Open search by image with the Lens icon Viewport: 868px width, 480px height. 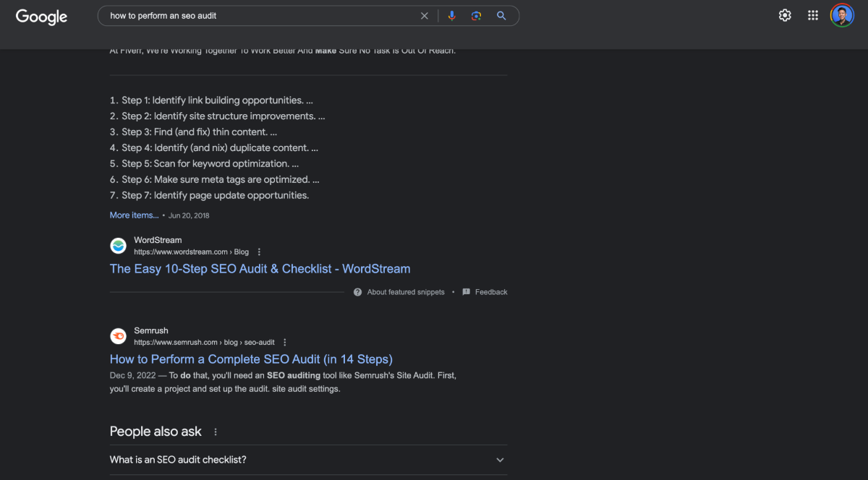click(x=476, y=16)
